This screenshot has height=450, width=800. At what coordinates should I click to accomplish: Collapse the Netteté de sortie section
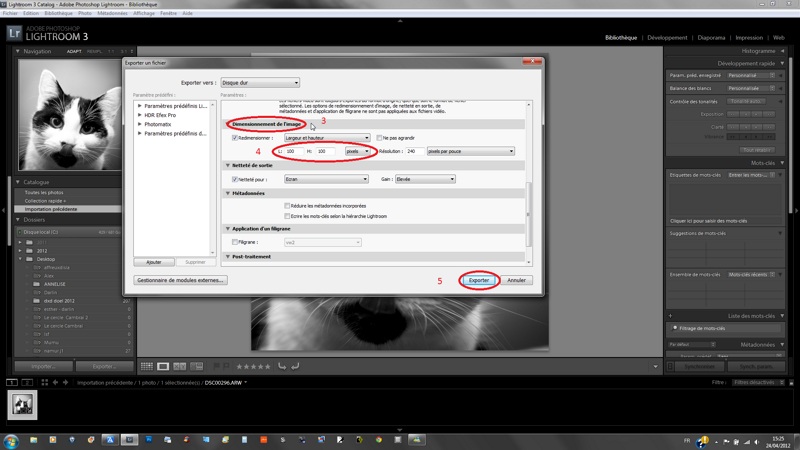point(228,165)
